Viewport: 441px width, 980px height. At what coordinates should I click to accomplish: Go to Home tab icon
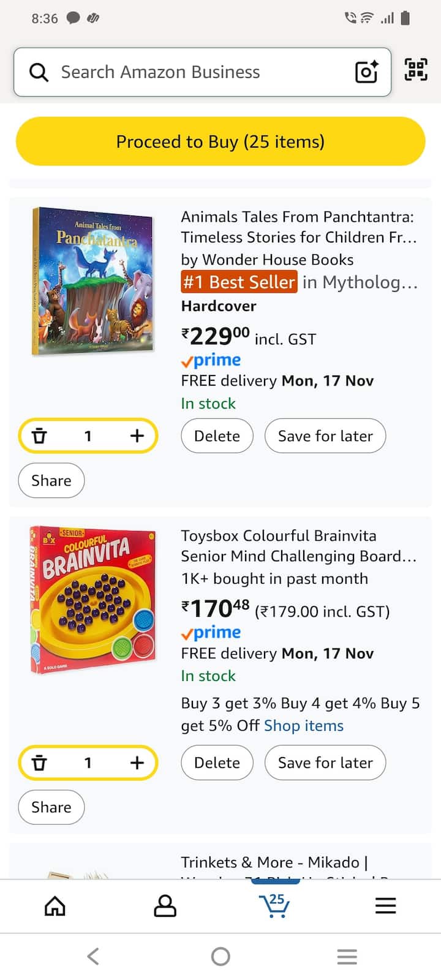click(55, 905)
